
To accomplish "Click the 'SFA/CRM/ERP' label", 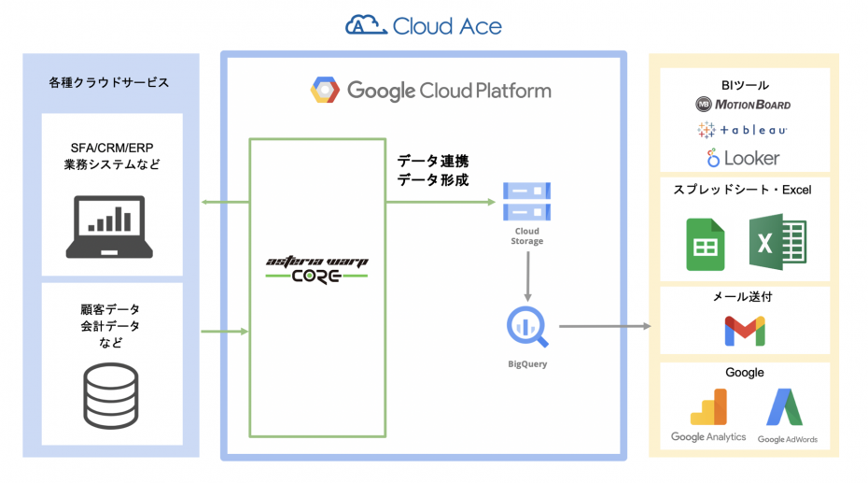I will [x=112, y=148].
